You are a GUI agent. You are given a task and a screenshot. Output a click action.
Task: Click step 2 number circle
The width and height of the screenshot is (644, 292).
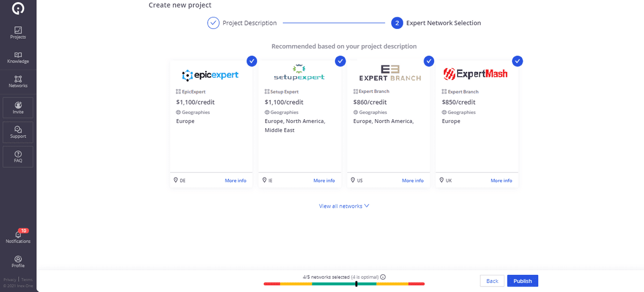[397, 23]
